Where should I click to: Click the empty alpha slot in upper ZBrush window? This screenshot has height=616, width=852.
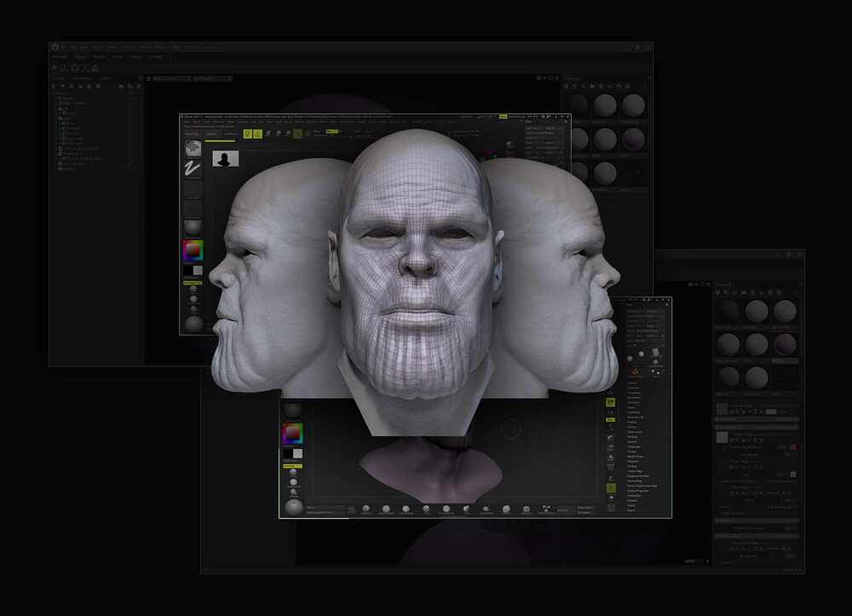pyautogui.click(x=193, y=188)
